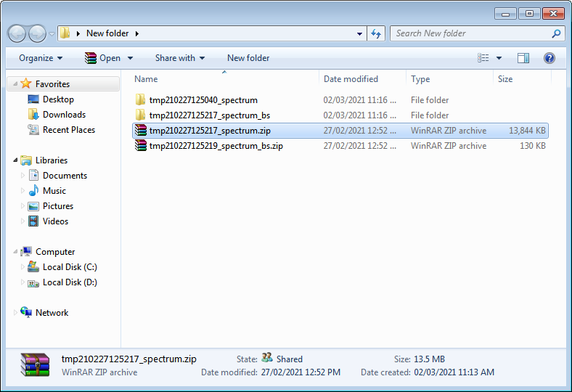Open Videos library

pyautogui.click(x=55, y=221)
